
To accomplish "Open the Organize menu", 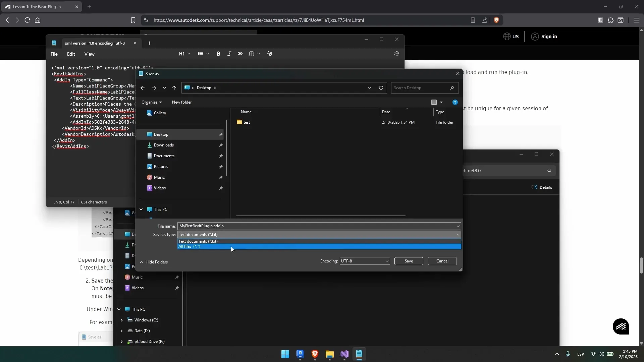I will click(152, 102).
